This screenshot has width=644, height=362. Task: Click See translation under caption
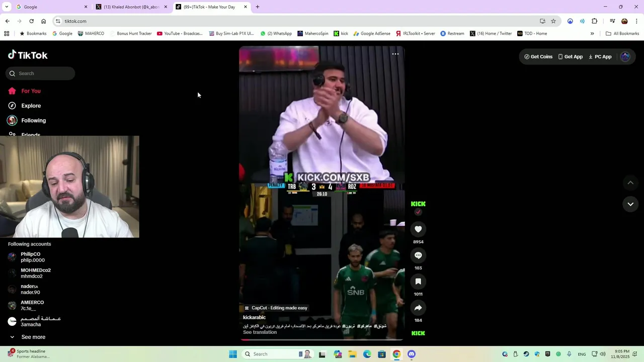260,332
